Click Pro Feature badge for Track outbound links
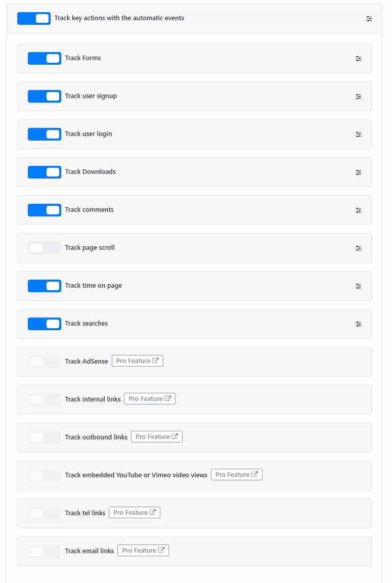Screen dimensions: 392x583 [157, 436]
